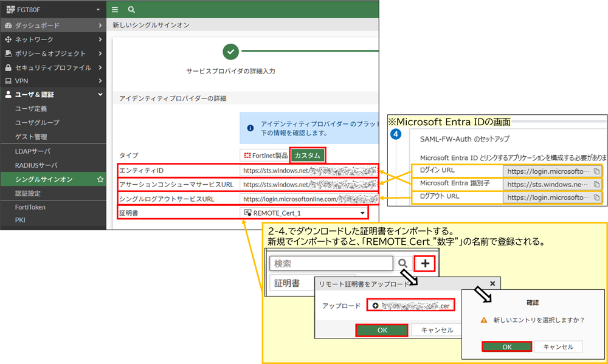Click the magnifier next to 検索 field
Image resolution: width=608 pixels, height=364 pixels.
click(x=403, y=264)
